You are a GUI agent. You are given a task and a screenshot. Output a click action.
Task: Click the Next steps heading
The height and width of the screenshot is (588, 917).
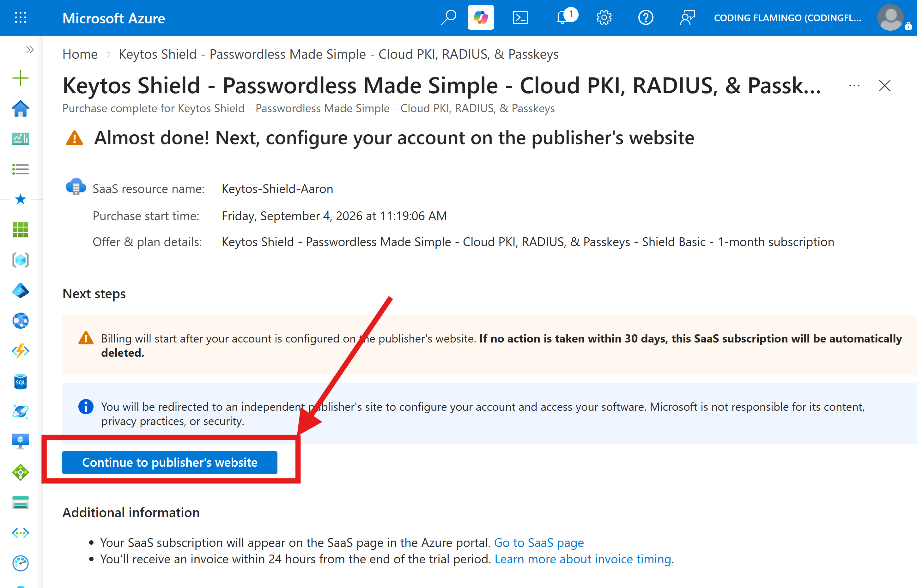[x=94, y=294]
